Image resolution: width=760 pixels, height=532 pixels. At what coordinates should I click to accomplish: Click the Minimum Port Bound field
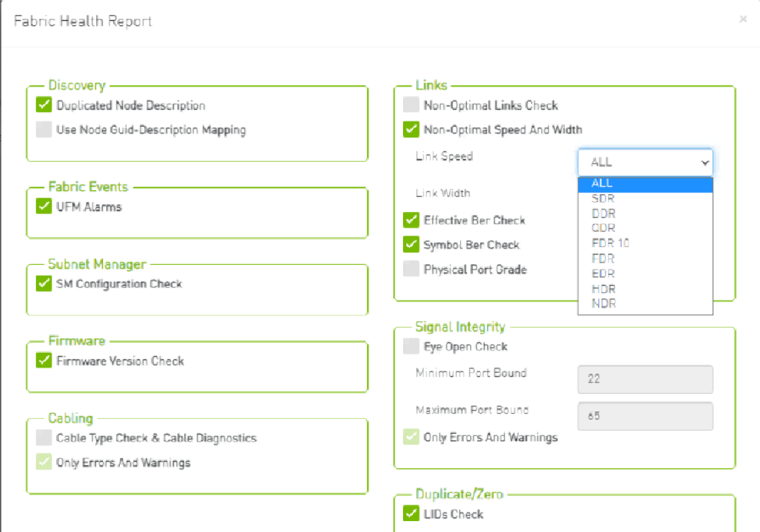(x=645, y=379)
